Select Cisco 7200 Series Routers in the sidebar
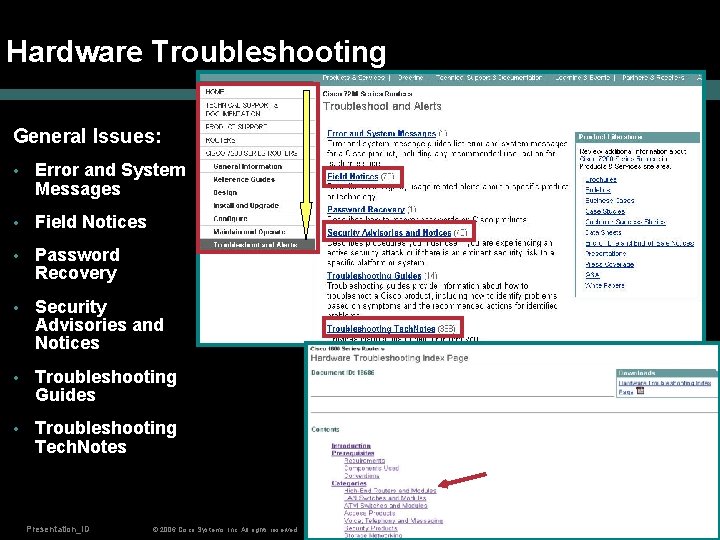 [x=251, y=153]
